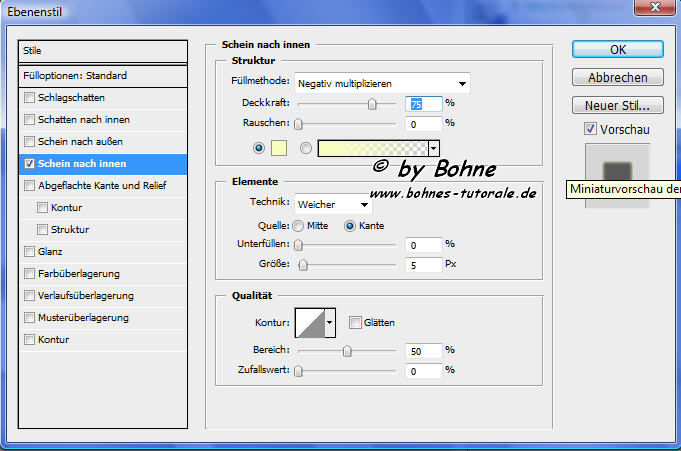
Task: Click the Bereich slider handle
Action: [347, 351]
